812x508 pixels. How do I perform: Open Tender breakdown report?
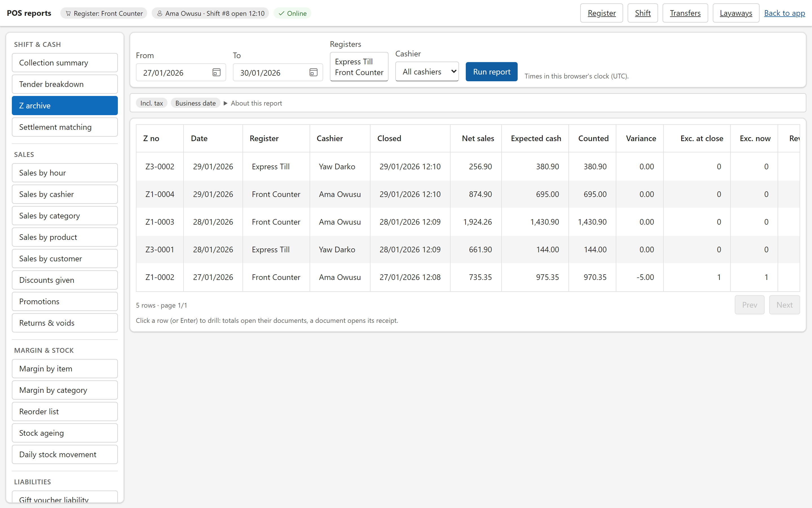pyautogui.click(x=65, y=84)
